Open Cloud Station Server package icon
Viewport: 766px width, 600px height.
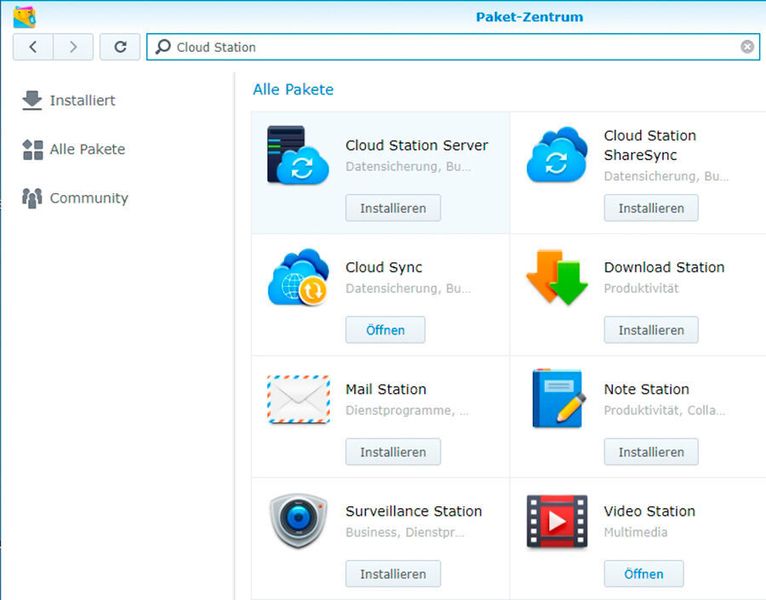point(298,155)
